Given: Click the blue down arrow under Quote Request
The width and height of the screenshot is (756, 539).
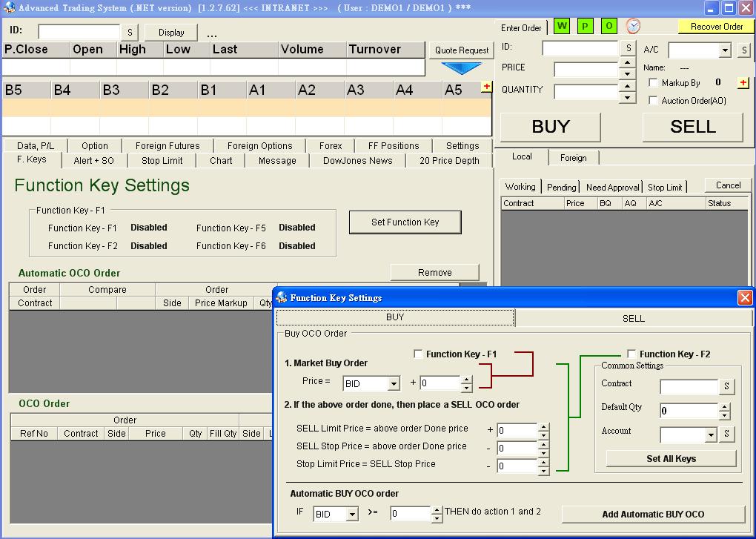Looking at the screenshot, I should pos(460,69).
